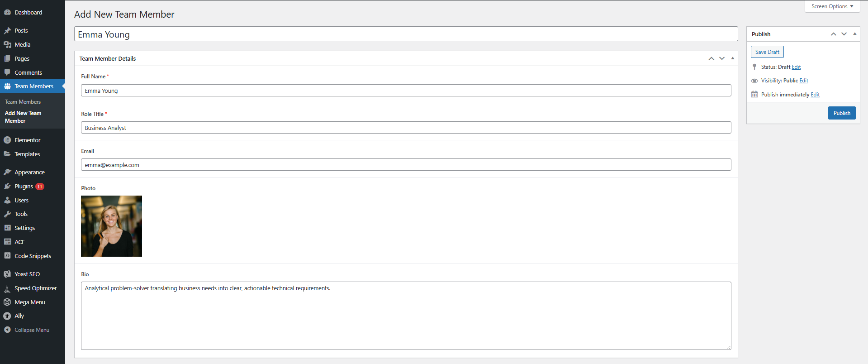Open the Screen Options dropdown
This screenshot has width=868, height=364.
click(832, 6)
